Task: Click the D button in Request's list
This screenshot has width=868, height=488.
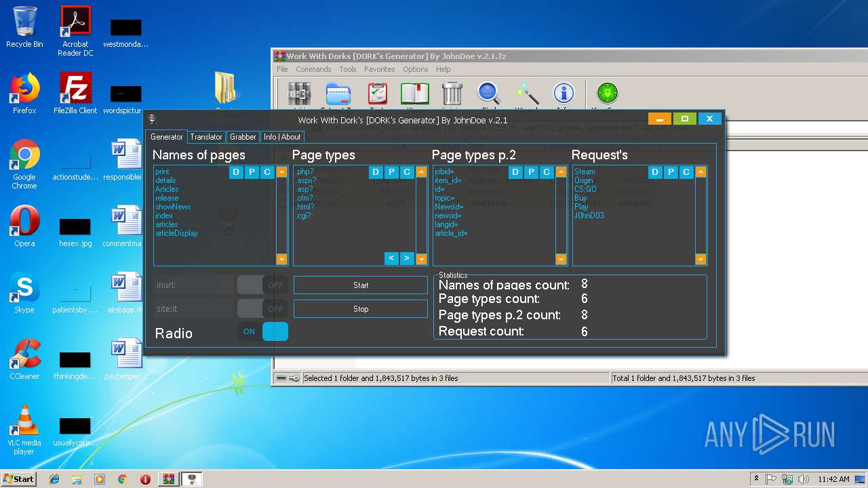Action: pos(655,172)
